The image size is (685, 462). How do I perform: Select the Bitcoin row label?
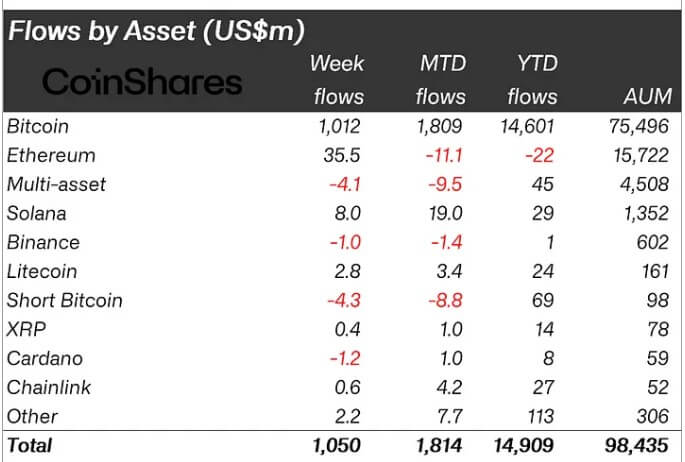(38, 127)
